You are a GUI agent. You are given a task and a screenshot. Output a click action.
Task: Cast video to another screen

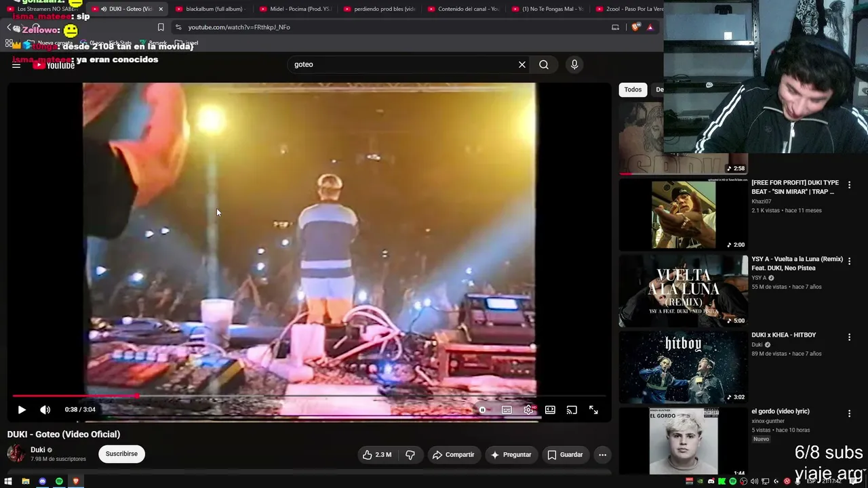tap(572, 410)
